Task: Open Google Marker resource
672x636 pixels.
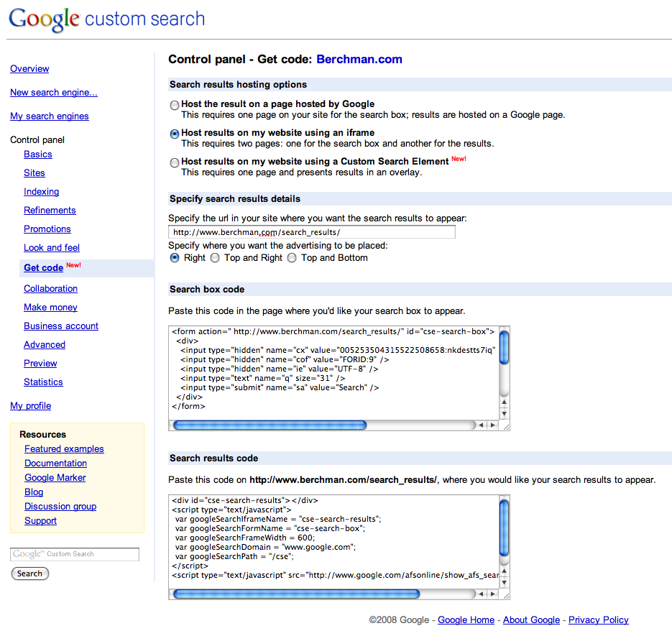Action: coord(55,477)
